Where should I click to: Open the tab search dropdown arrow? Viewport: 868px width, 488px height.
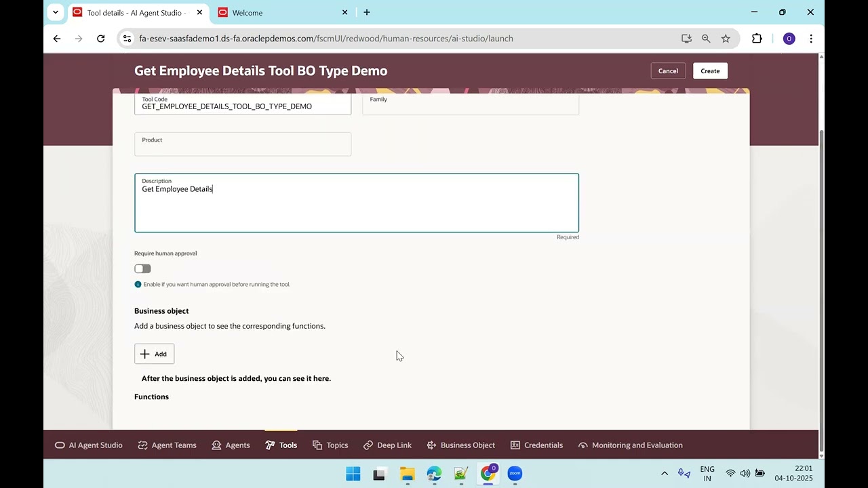(x=56, y=12)
